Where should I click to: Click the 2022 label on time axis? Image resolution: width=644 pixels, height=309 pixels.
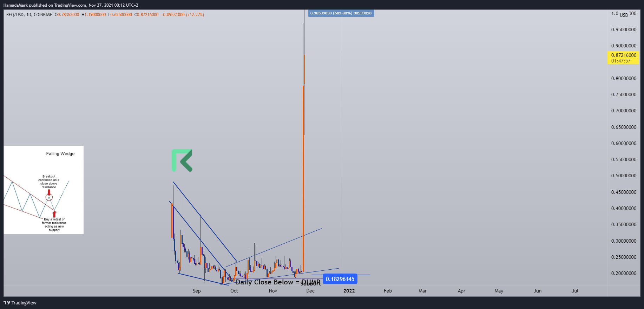point(349,291)
